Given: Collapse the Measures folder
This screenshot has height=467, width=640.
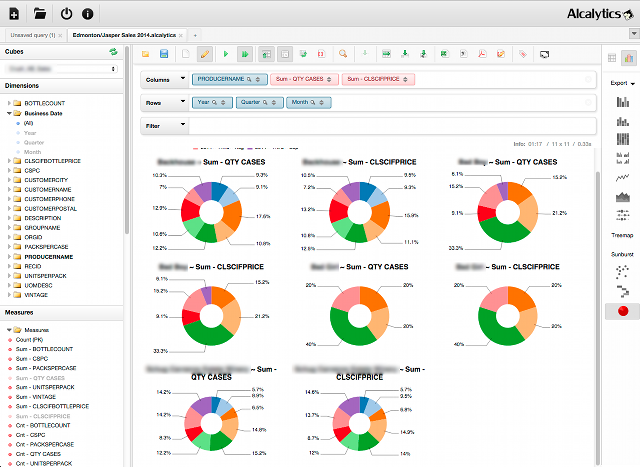Looking at the screenshot, I should coord(9,330).
